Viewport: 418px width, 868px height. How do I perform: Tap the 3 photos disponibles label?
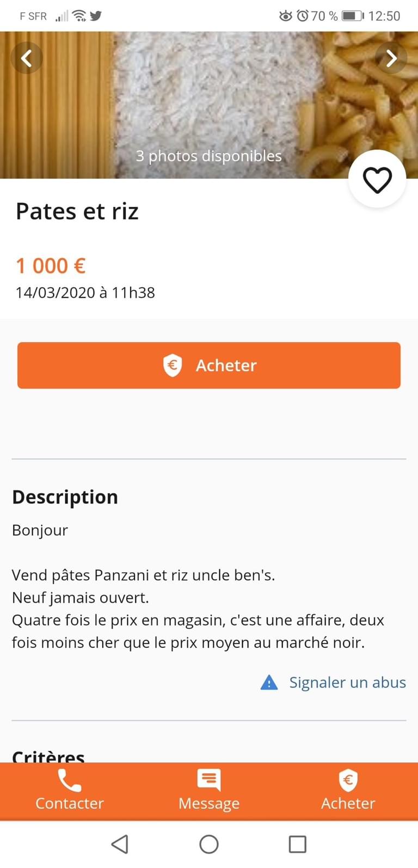pyautogui.click(x=209, y=156)
